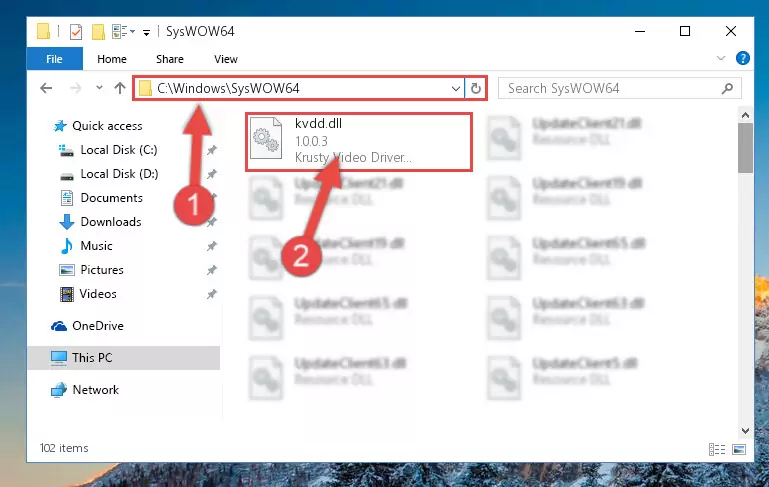This screenshot has height=487, width=769.
Task: Go up one folder level arrow
Action: pyautogui.click(x=120, y=88)
